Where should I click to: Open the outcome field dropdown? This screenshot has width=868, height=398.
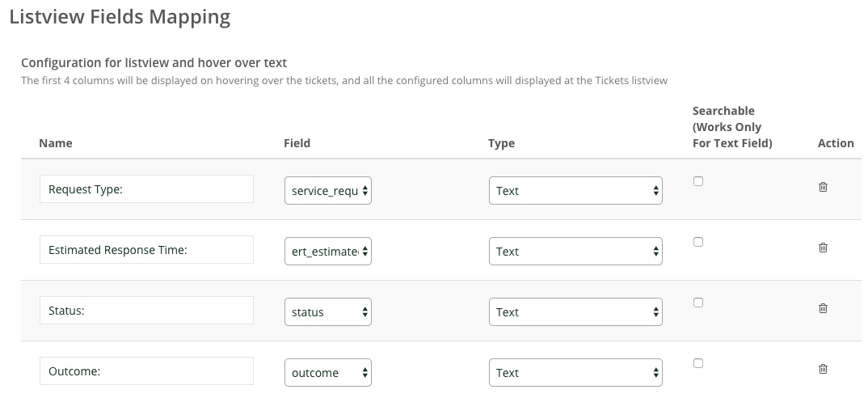[x=327, y=372]
